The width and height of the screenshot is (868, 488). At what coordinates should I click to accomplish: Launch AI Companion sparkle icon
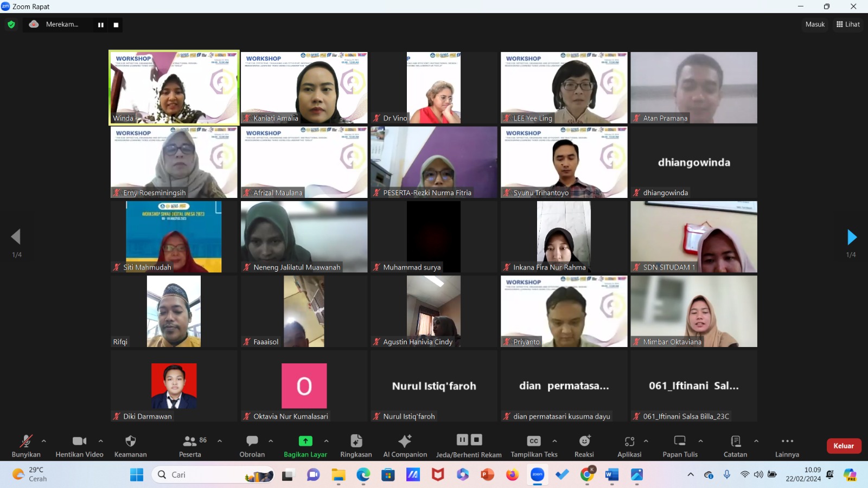[x=405, y=441]
